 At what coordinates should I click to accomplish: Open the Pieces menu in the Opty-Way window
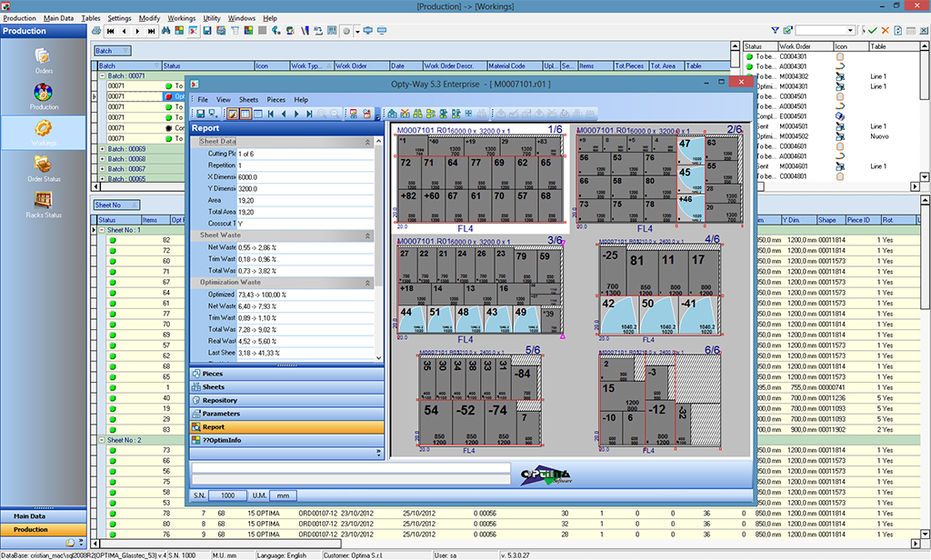tap(276, 100)
